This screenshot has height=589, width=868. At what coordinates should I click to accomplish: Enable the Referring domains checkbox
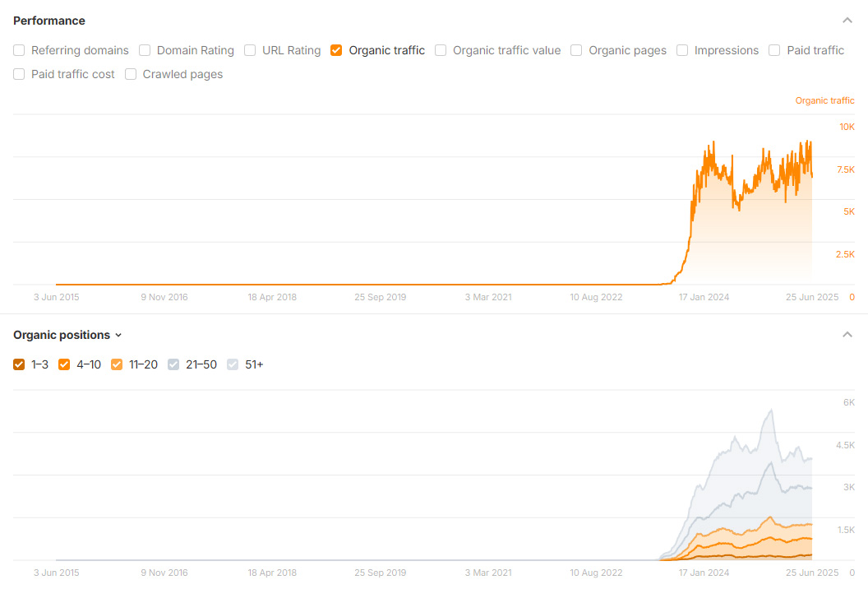19,50
